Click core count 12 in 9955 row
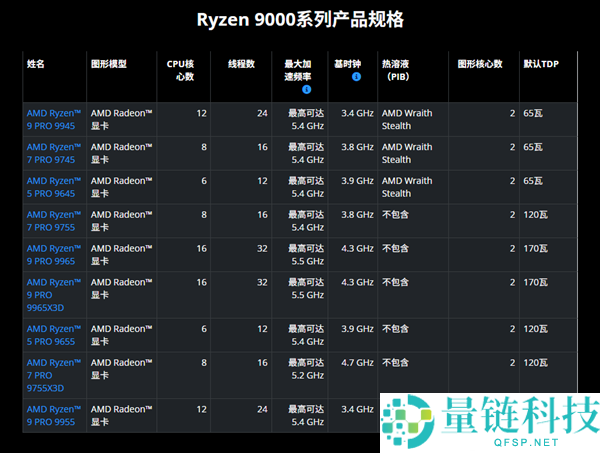Screen dimensions: 600x453 (202, 409)
